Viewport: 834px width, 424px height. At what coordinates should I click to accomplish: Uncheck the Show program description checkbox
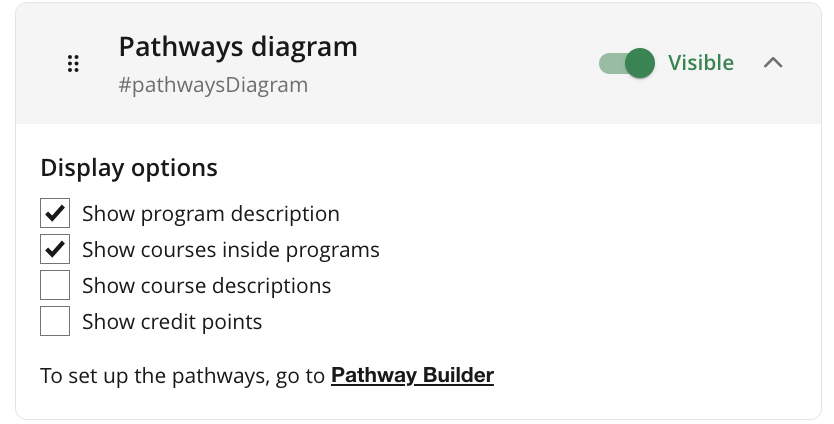[x=55, y=214]
